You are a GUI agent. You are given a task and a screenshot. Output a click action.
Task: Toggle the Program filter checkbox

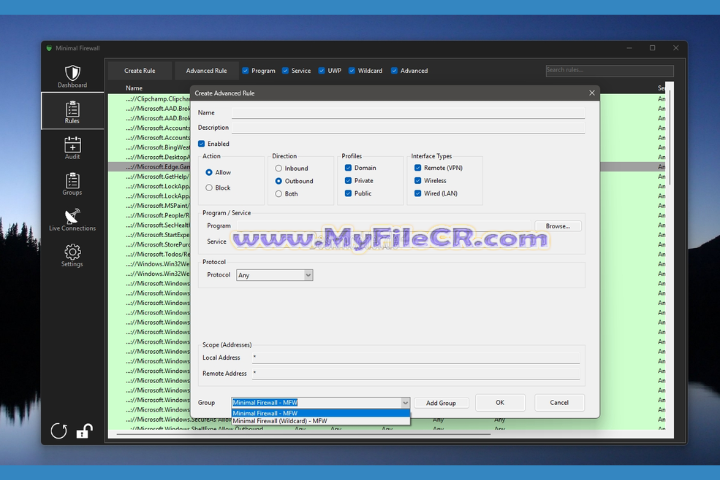pos(245,70)
